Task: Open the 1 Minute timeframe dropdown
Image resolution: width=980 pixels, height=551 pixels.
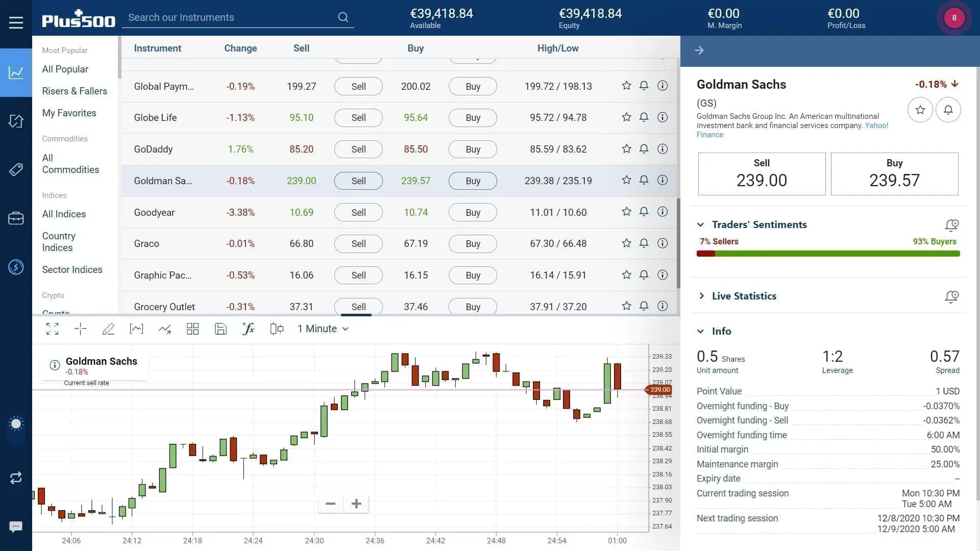Action: pos(323,329)
